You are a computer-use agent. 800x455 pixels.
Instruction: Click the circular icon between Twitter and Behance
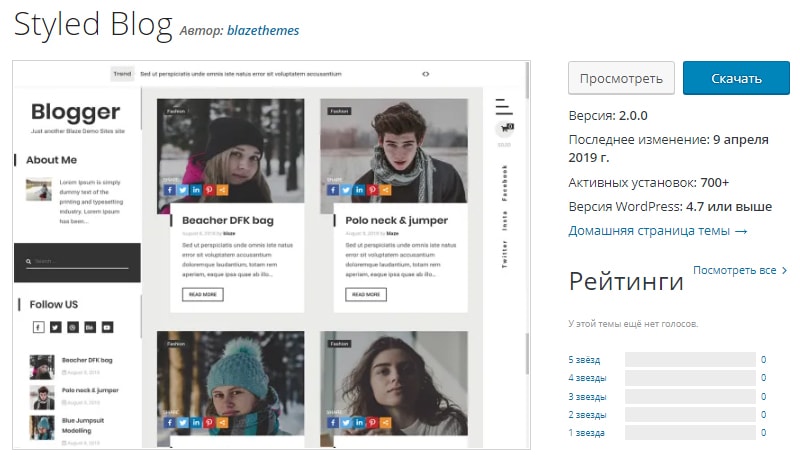pyautogui.click(x=73, y=327)
